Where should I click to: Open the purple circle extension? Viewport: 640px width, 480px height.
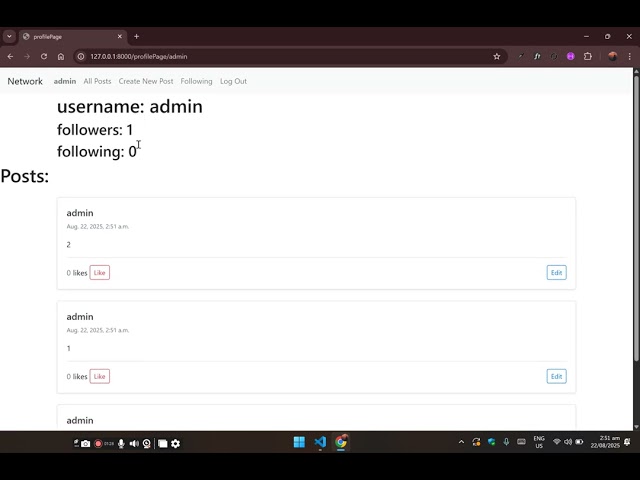tap(571, 56)
